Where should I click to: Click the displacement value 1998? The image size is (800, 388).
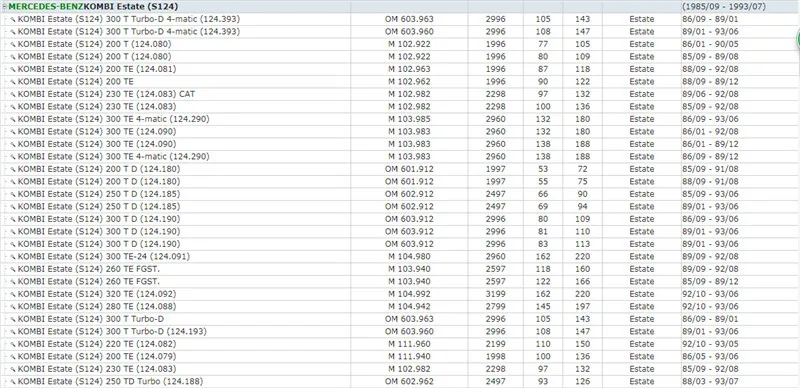[495, 356]
